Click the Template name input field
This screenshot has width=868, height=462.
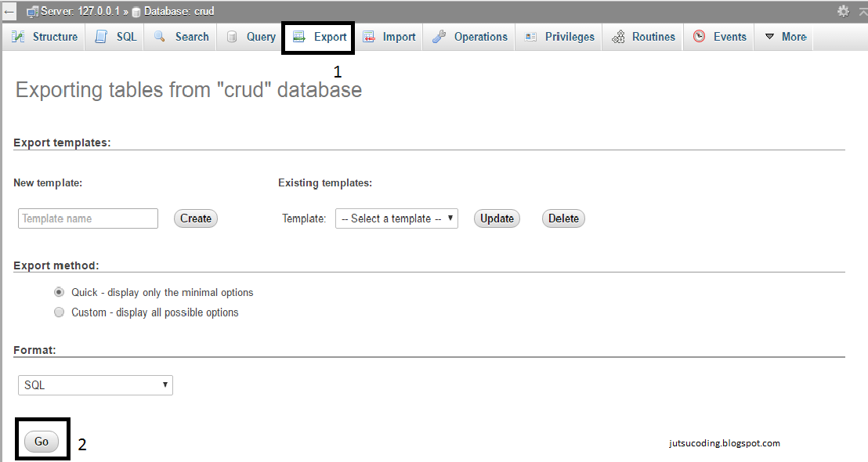(87, 218)
